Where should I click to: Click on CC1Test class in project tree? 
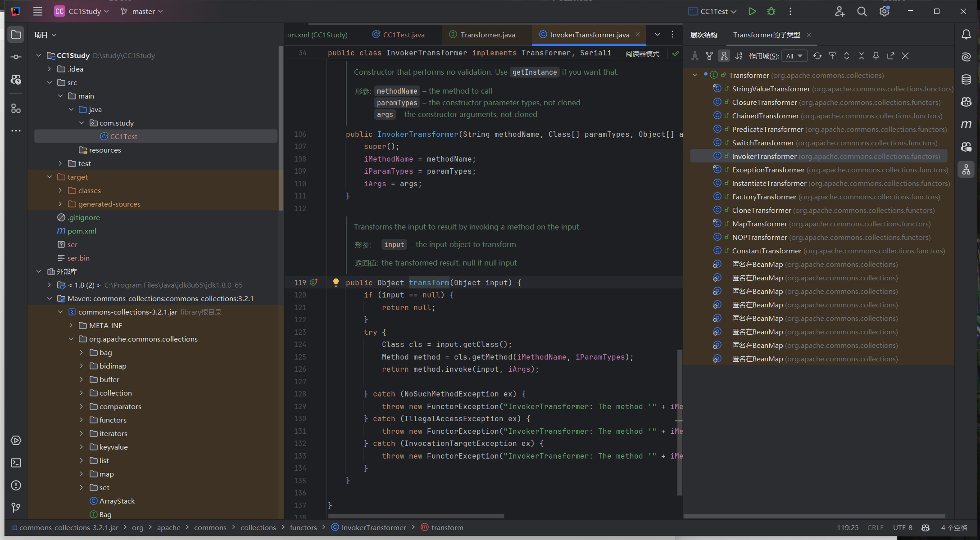point(122,135)
